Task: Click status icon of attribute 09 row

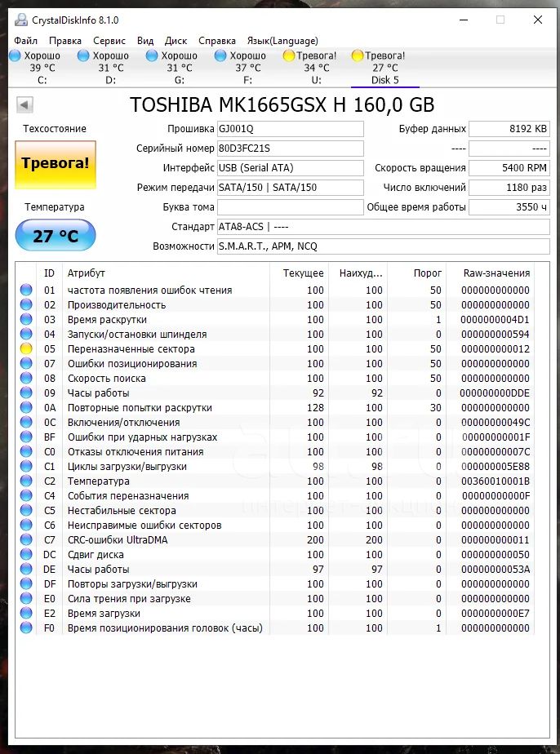Action: tap(26, 393)
